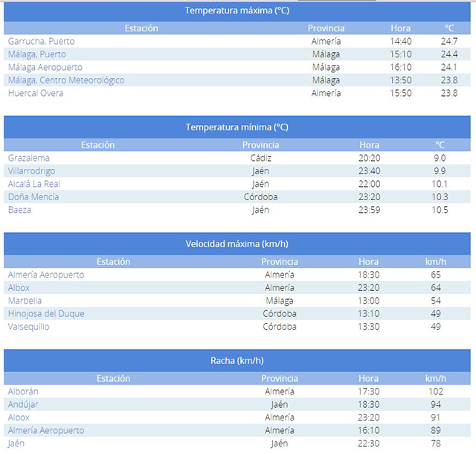Open Almería Aeropuerto link in Velocidad máxima table

46,275
